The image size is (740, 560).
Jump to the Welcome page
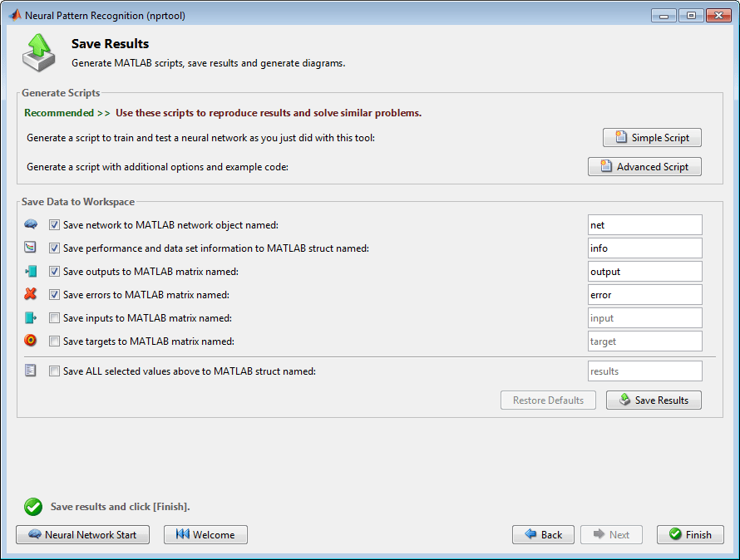205,535
